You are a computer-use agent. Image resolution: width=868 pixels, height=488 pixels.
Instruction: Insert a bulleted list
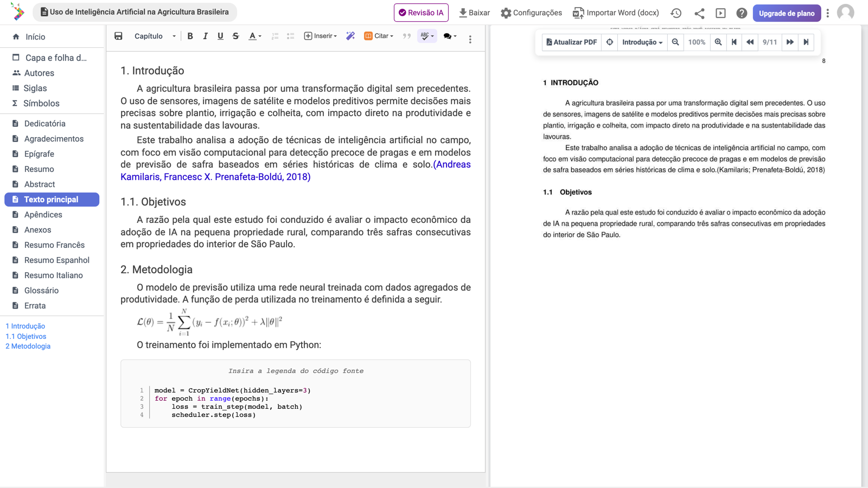click(x=290, y=36)
